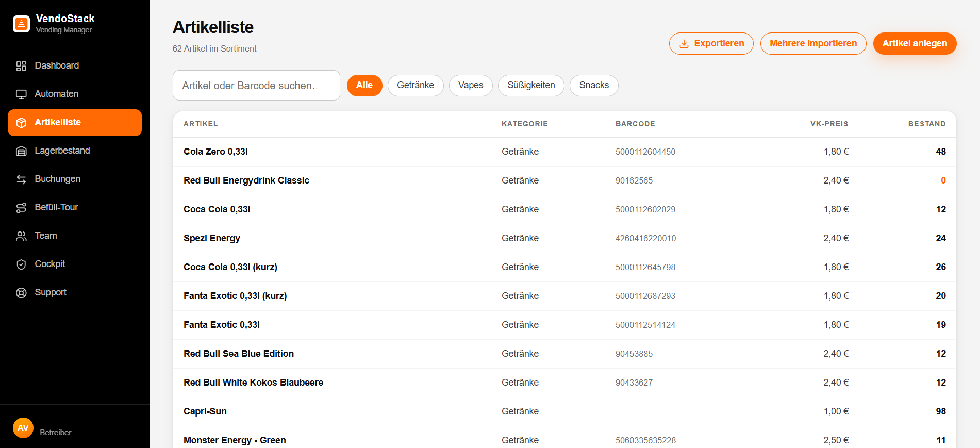The height and width of the screenshot is (448, 980).
Task: Open Befüll-Tour in sidebar
Action: (75, 208)
